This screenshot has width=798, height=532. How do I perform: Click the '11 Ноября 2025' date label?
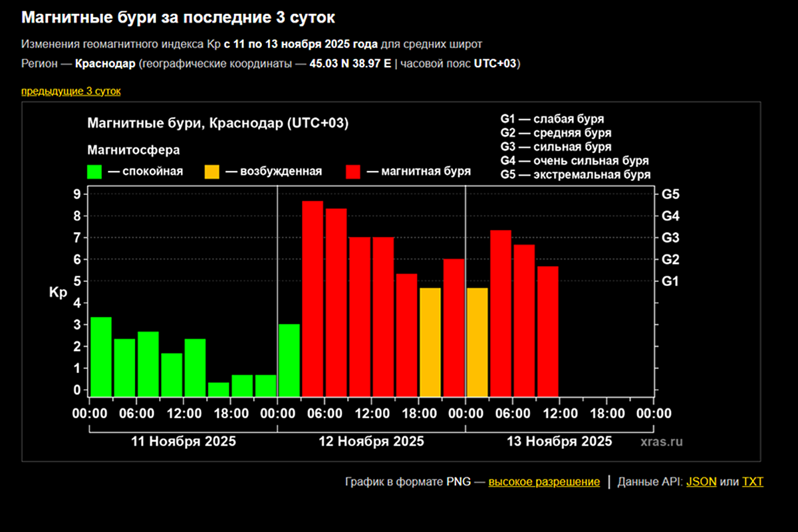[184, 442]
